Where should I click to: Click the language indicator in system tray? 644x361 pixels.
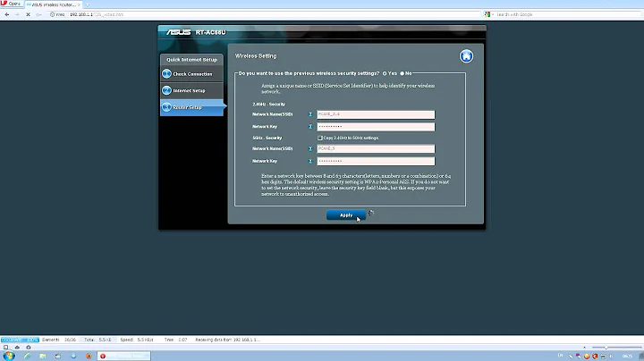point(560,356)
